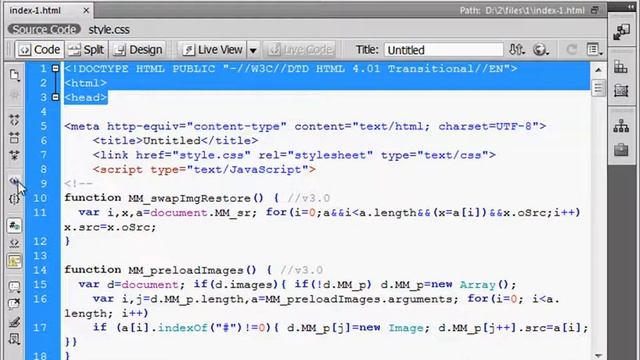This screenshot has height=360, width=640.
Task: Close the index-1.html tab
Action: 86,11
